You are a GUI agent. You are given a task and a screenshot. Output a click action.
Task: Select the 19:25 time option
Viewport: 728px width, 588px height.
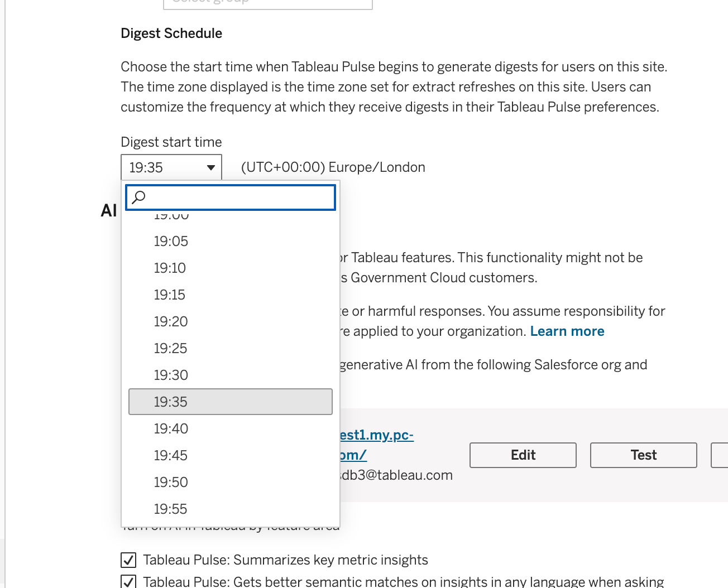point(171,349)
